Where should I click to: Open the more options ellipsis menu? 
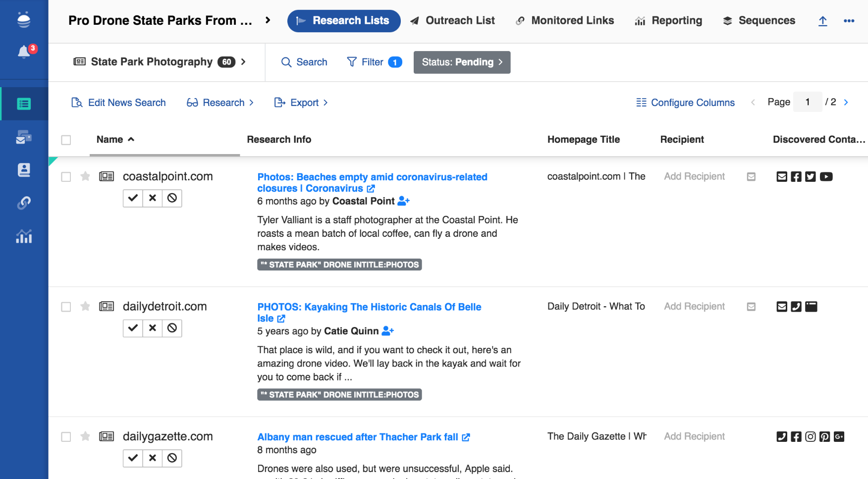pyautogui.click(x=849, y=21)
